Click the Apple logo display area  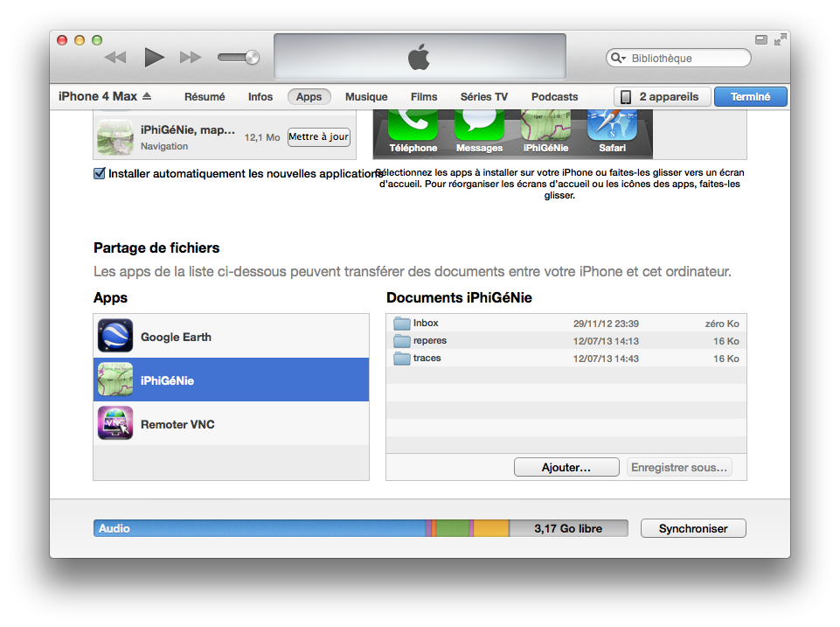click(x=420, y=56)
